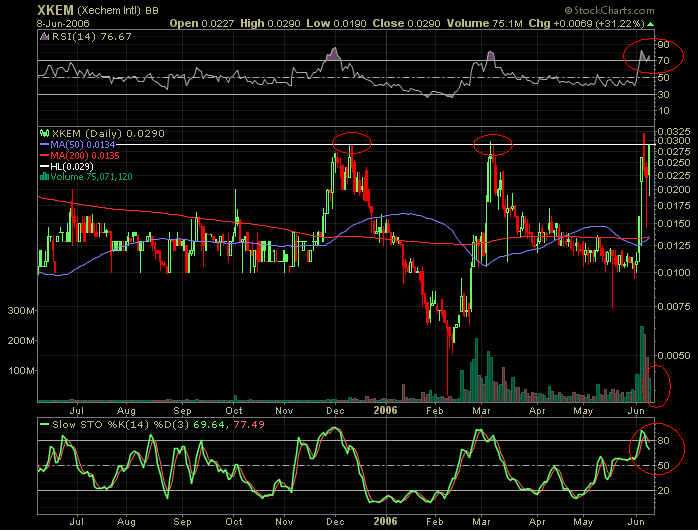
Task: Click the RSI(14) legend icon
Action: (x=44, y=35)
